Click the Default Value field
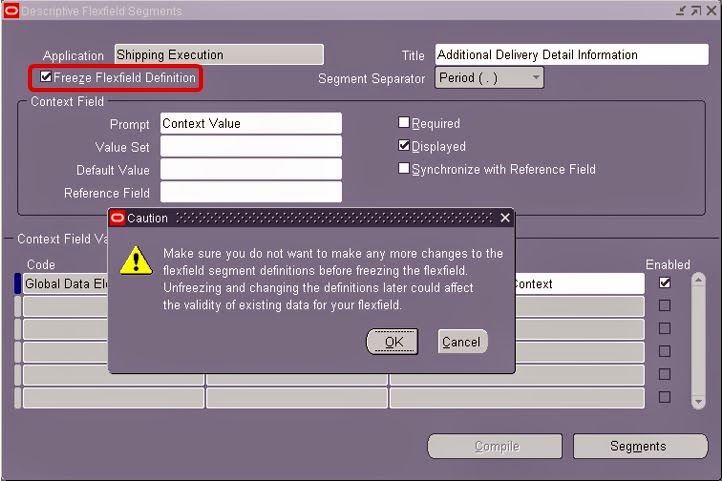Viewport: 722px width, 481px height. point(251,169)
